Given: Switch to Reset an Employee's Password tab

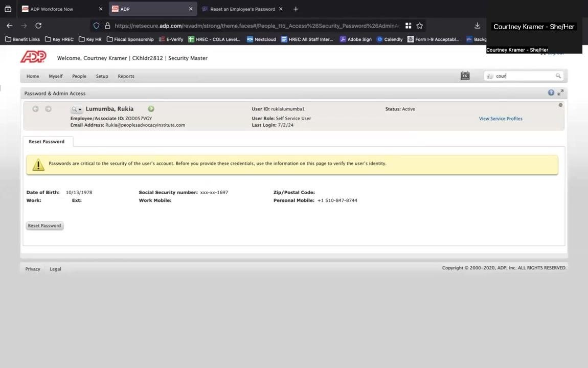Looking at the screenshot, I should click(242, 9).
